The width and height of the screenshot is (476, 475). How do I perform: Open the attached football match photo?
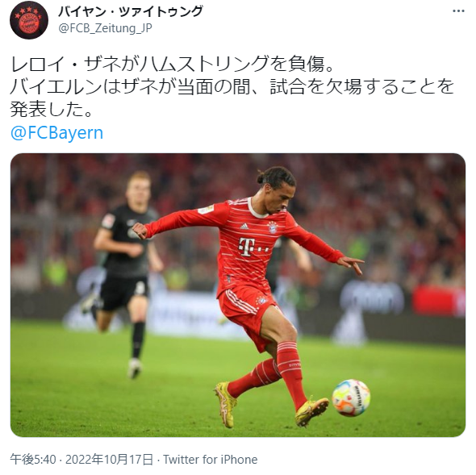tap(238, 295)
